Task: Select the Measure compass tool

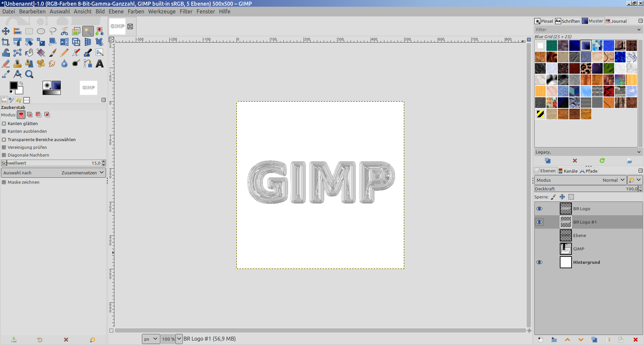Action: click(x=17, y=74)
